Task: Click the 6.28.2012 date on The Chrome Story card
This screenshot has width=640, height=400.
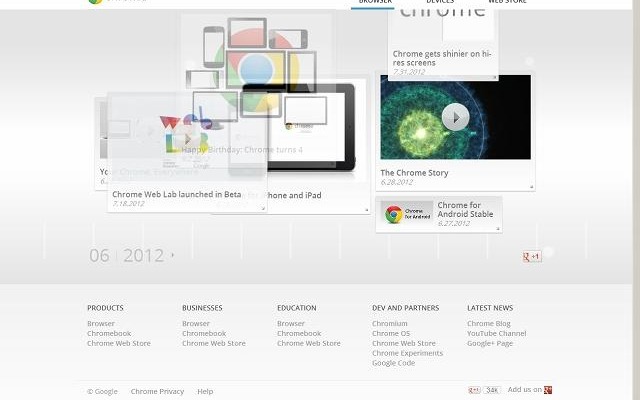Action: 397,182
